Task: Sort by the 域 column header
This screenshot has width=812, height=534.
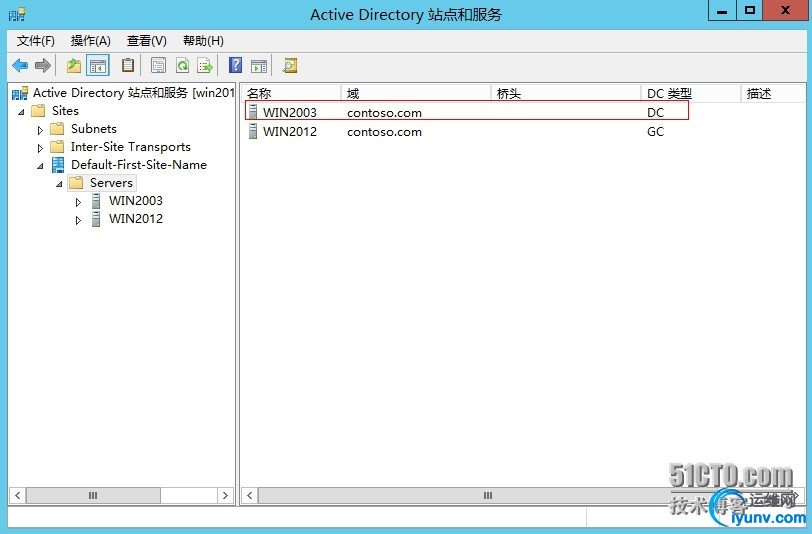Action: (416, 93)
